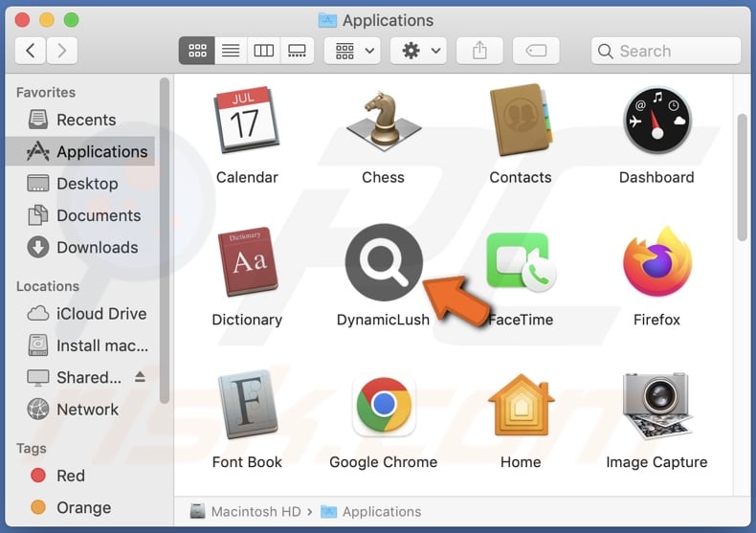Select the Dashboard app icon

[x=656, y=120]
